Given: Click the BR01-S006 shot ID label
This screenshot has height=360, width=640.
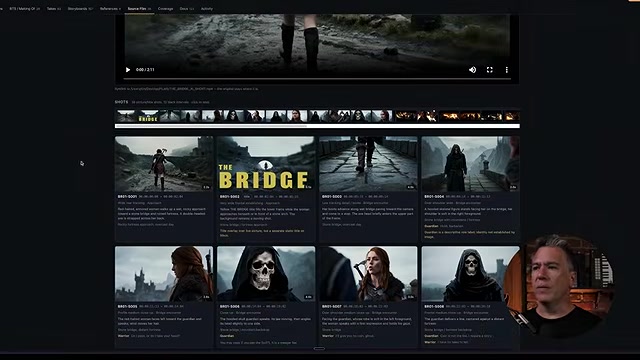Looking at the screenshot, I should (230, 306).
